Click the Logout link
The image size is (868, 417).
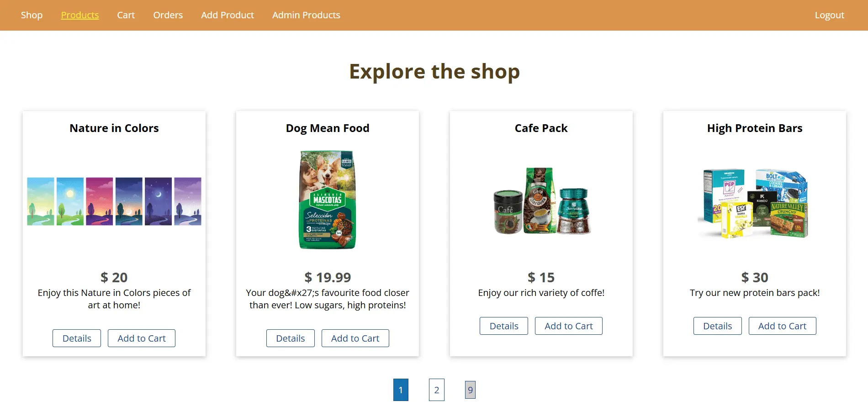829,15
